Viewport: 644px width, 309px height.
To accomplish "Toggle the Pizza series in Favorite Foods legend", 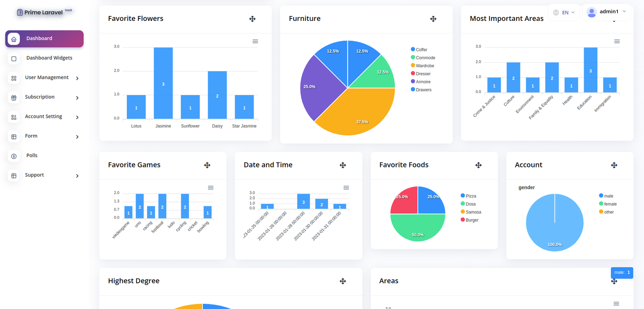I will (x=470, y=196).
